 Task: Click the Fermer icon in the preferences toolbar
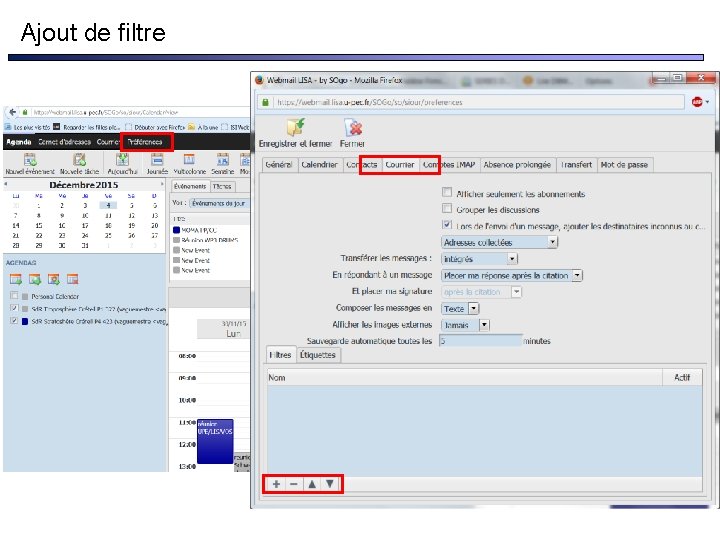click(x=353, y=127)
